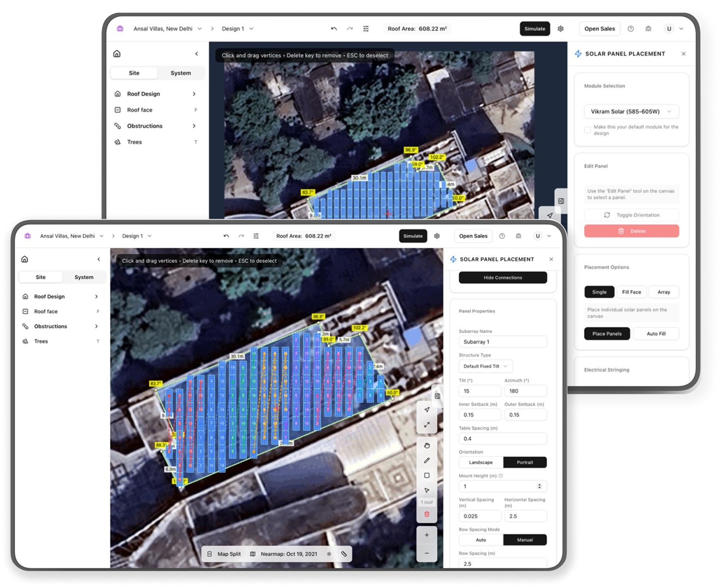Expand Obstructions in front window sidebar

point(60,327)
